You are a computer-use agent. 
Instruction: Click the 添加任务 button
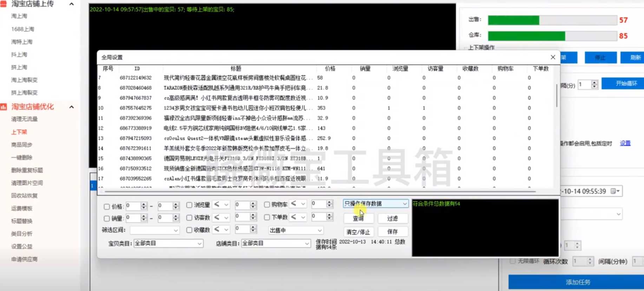pyautogui.click(x=577, y=282)
